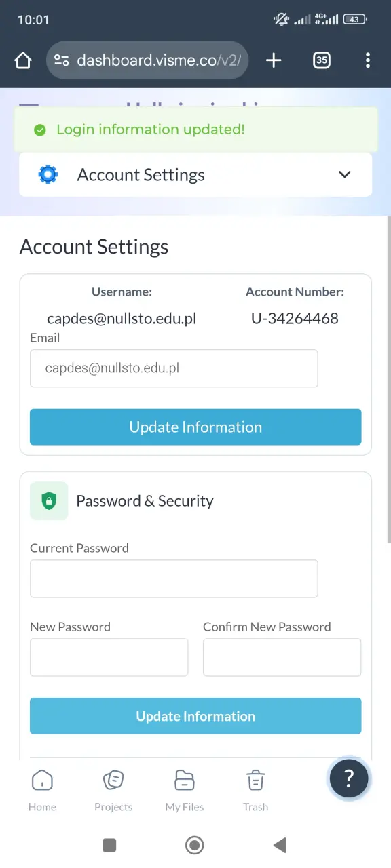Viewport: 391px width, 868px height.
Task: Focus the Email input field
Action: pos(174,368)
